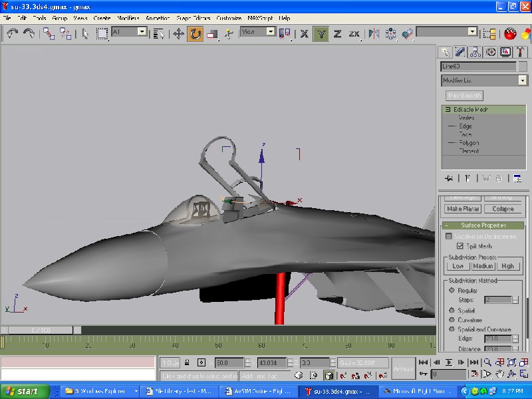Screen dimensions: 532x399
Task: Open the Modifiers menu
Action: (x=128, y=18)
